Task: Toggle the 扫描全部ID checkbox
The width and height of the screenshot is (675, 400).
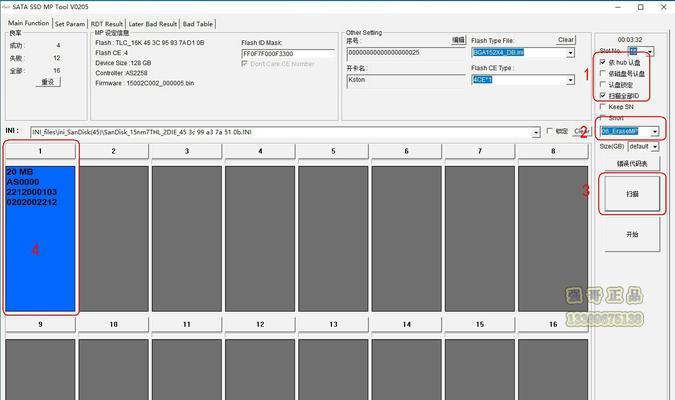Action: pyautogui.click(x=603, y=96)
